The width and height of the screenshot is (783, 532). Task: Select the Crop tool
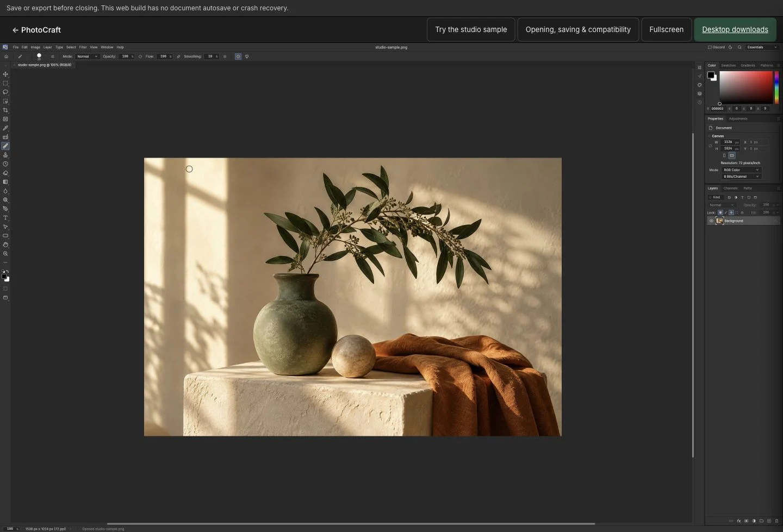tap(5, 110)
